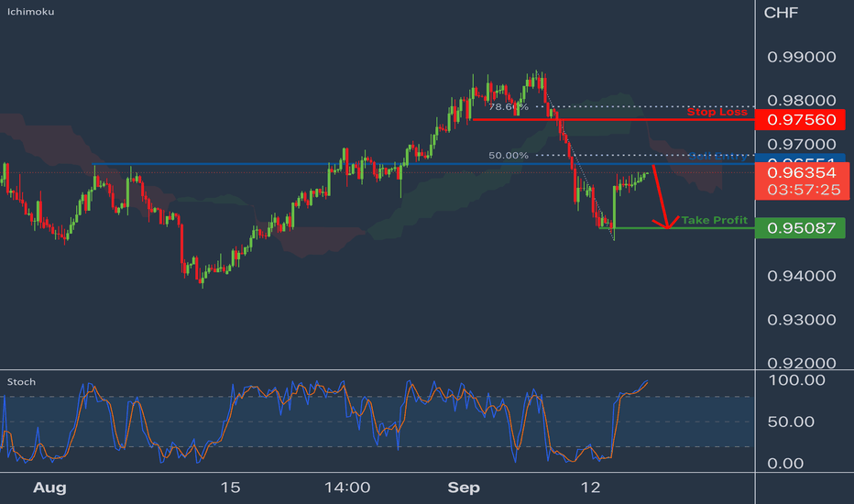
Task: Click the Take Profit price tag 0.95087
Action: [800, 228]
